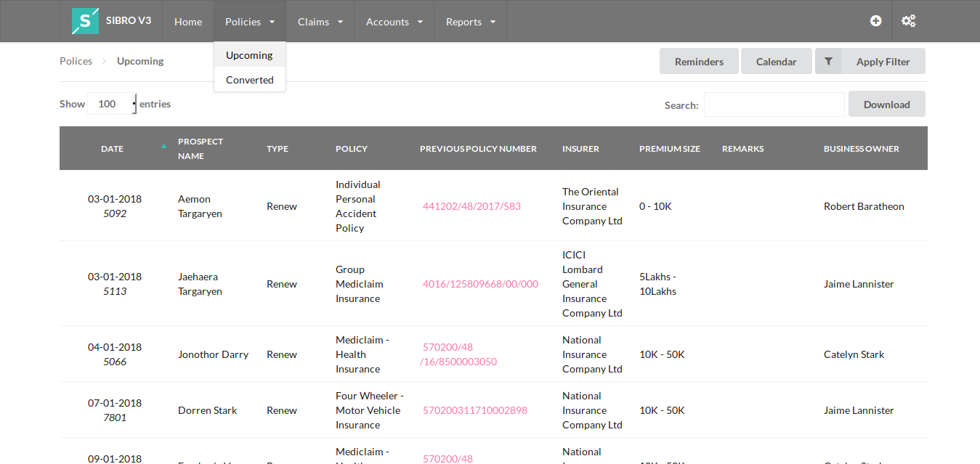Focus the Search input field
This screenshot has width=980, height=464.
(x=774, y=105)
